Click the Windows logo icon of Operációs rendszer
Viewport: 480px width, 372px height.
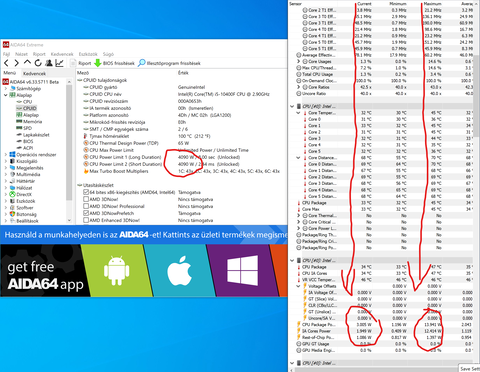click(x=12, y=155)
